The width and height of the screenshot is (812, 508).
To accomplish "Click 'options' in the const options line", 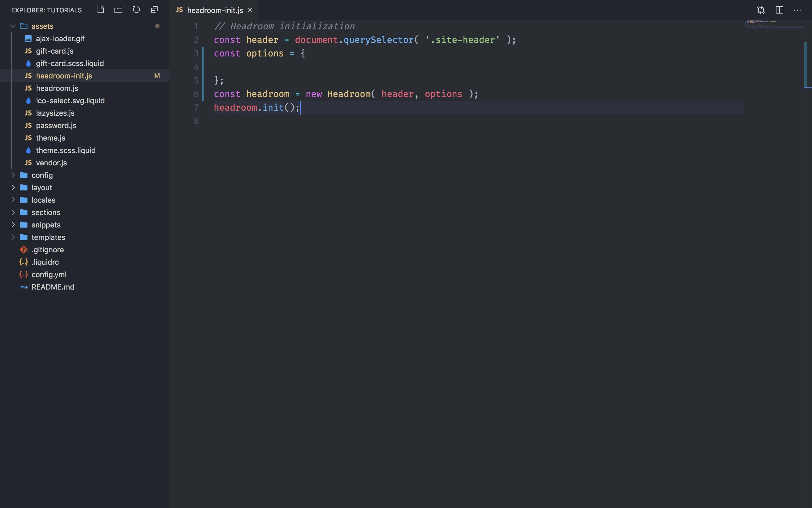I will pyautogui.click(x=265, y=53).
